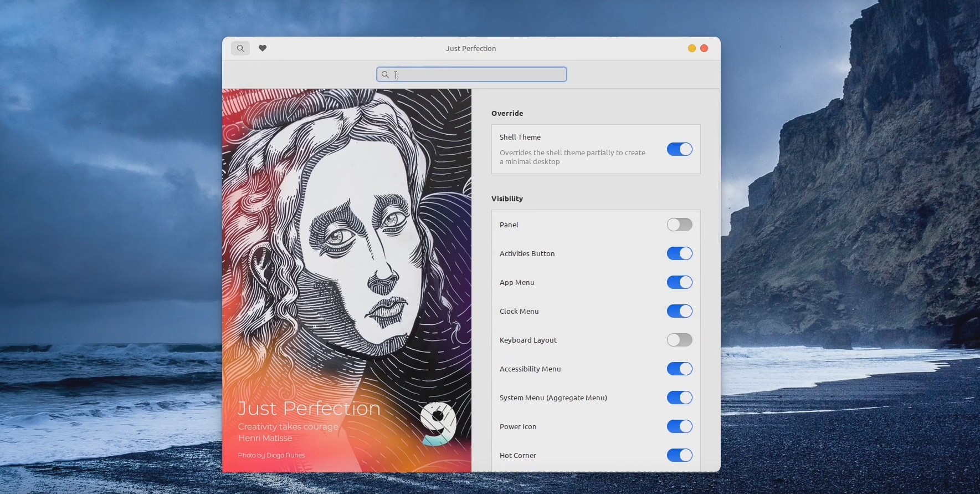The image size is (980, 494).
Task: Disable the App Menu switch
Action: point(679,282)
